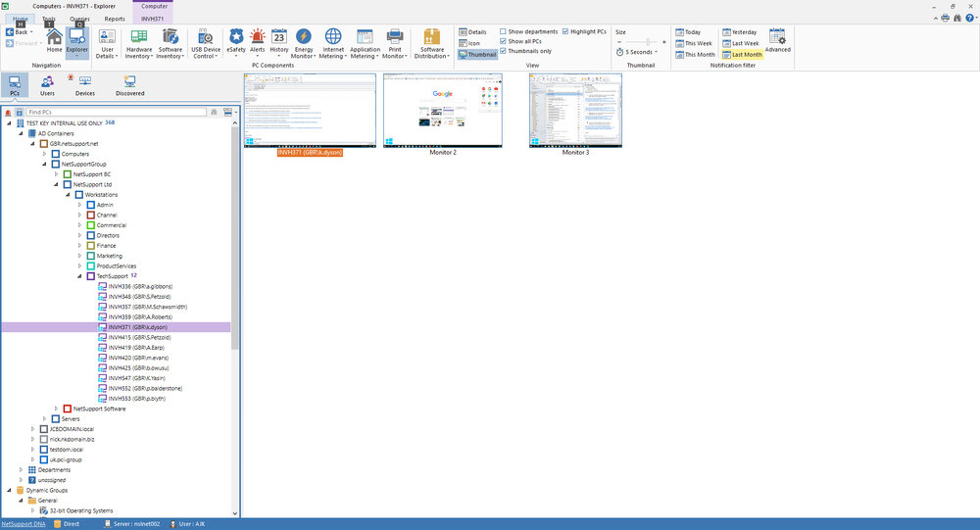Open Hardware Inventory component
Screen dimensions: 980x530
tap(139, 43)
